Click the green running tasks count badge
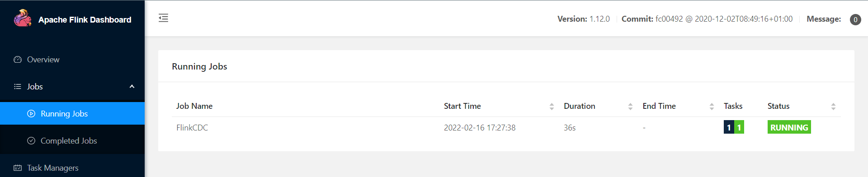This screenshot has height=177, width=868. coord(739,127)
